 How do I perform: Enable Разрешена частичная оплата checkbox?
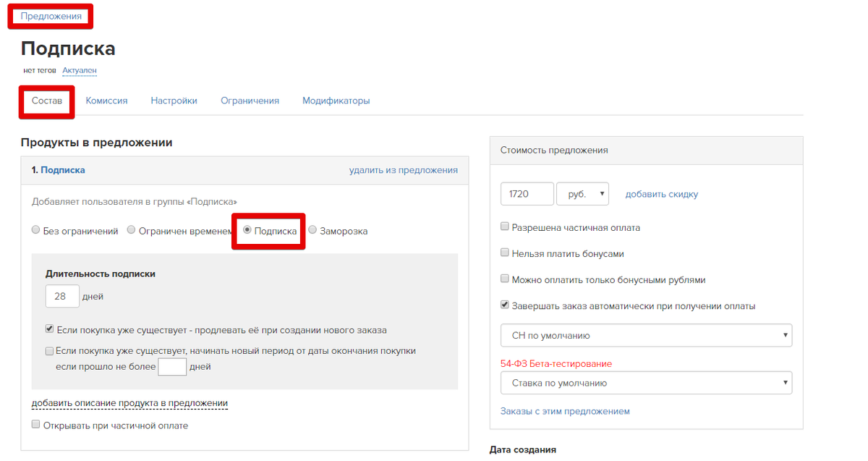pos(505,227)
